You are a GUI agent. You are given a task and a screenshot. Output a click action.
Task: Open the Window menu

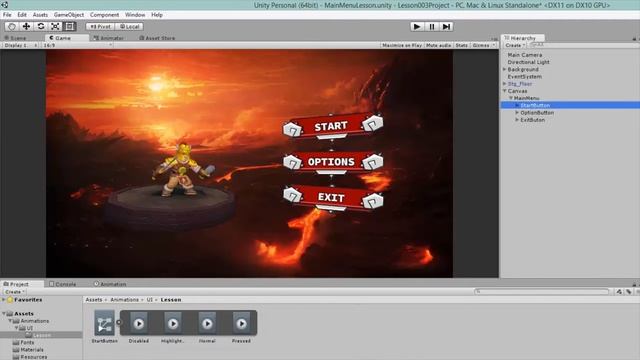point(135,15)
